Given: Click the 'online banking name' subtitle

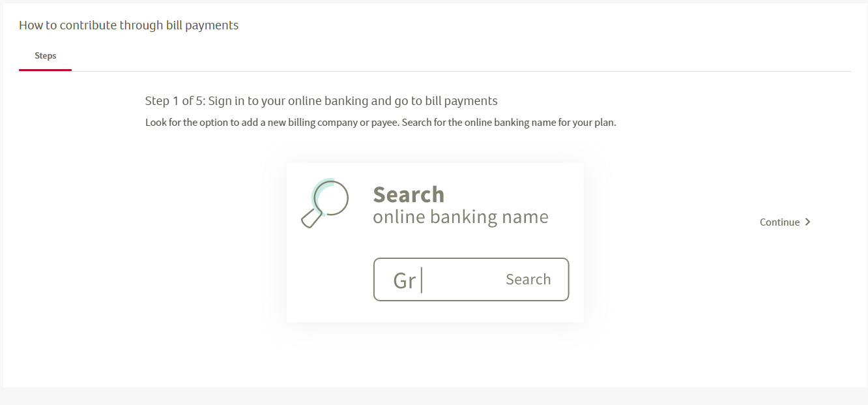Looking at the screenshot, I should [461, 217].
